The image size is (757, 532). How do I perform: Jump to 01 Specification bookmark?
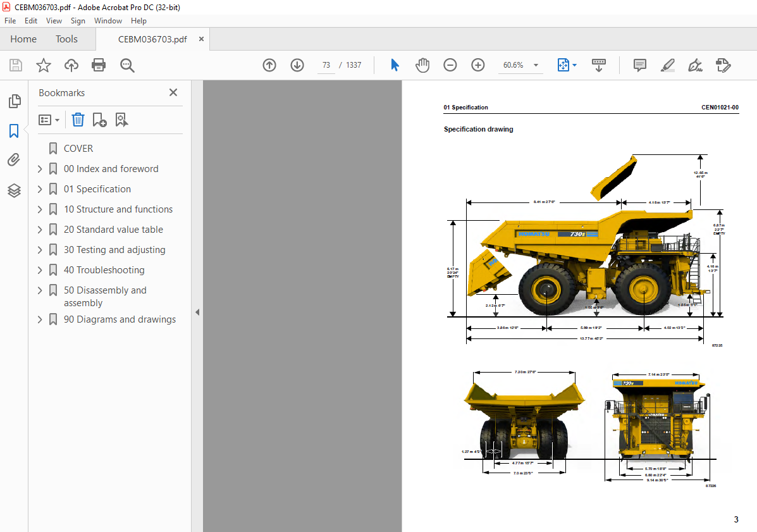click(x=97, y=189)
